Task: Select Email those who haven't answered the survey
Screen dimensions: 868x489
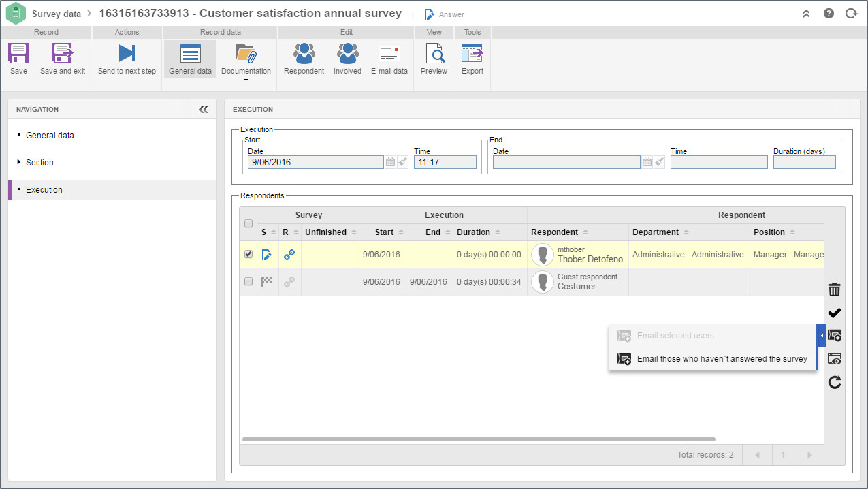Action: [712, 359]
